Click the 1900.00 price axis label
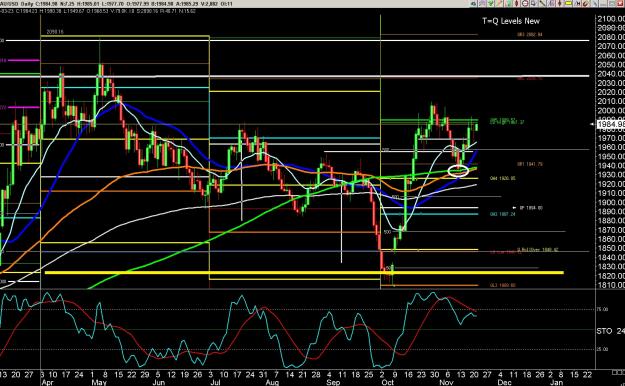The image size is (625, 386). click(611, 202)
